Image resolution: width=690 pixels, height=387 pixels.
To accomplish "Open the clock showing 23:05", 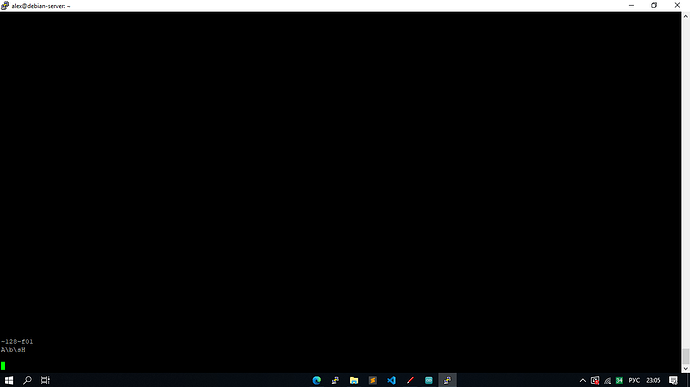I will point(653,380).
